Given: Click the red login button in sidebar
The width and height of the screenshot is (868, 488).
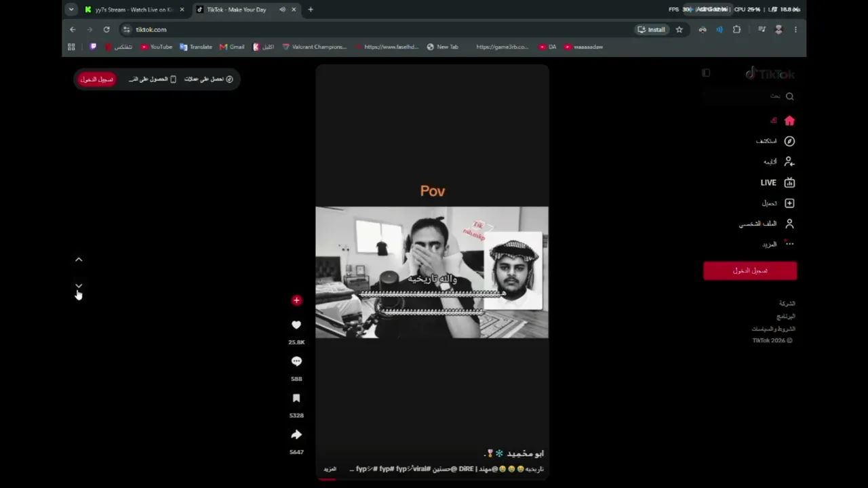Looking at the screenshot, I should tap(750, 270).
